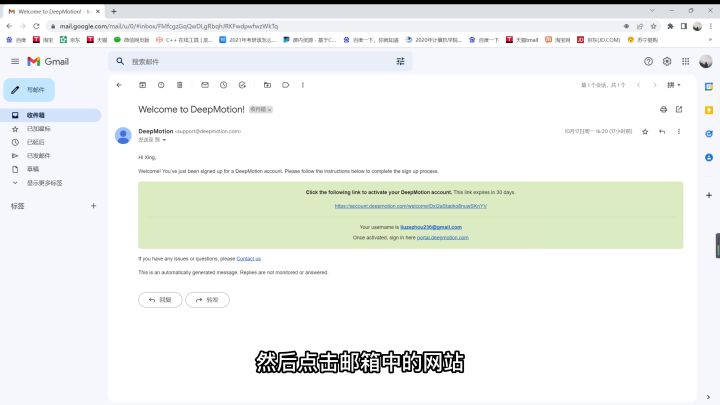Remove the inbox label chip from subject
The height and width of the screenshot is (405, 720).
270,110
